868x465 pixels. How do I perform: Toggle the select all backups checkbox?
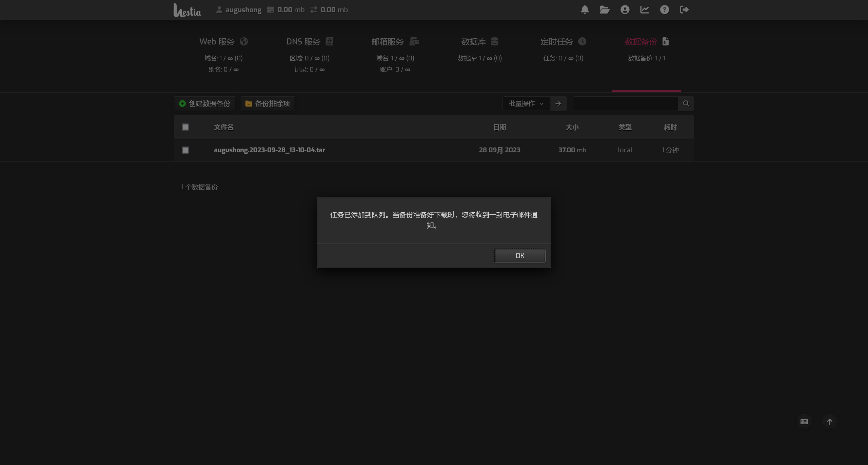click(185, 127)
